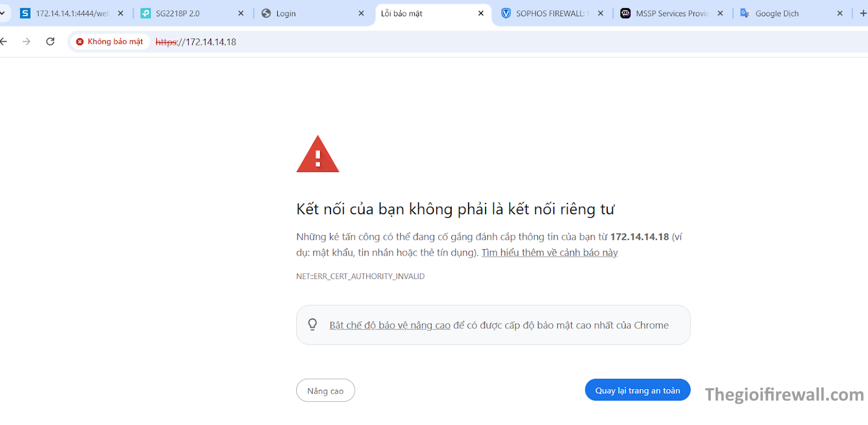Open a new tab with plus icon
Viewport: 868px width, 425px height.
(x=863, y=14)
